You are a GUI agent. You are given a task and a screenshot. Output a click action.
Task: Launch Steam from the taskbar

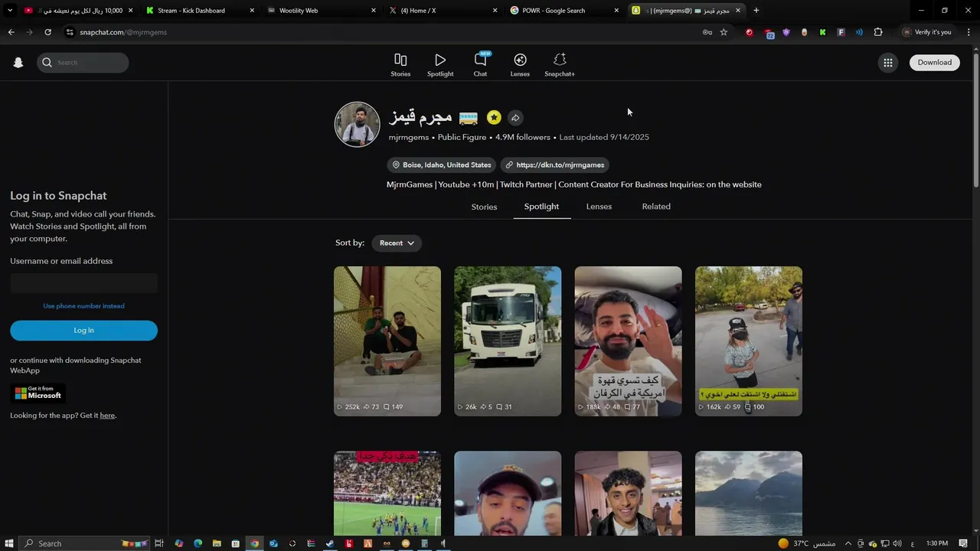pyautogui.click(x=330, y=543)
